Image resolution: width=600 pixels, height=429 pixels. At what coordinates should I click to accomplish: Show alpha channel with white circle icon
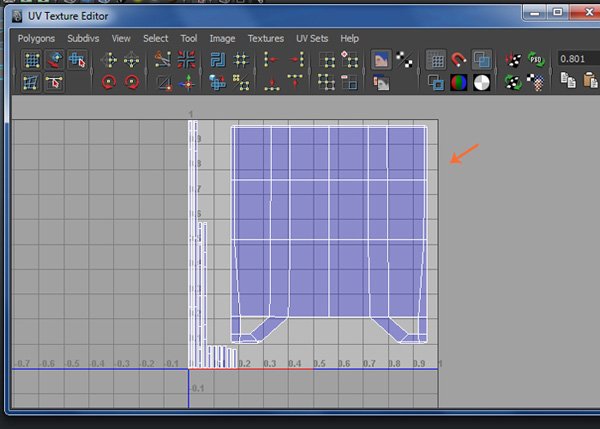pyautogui.click(x=481, y=82)
